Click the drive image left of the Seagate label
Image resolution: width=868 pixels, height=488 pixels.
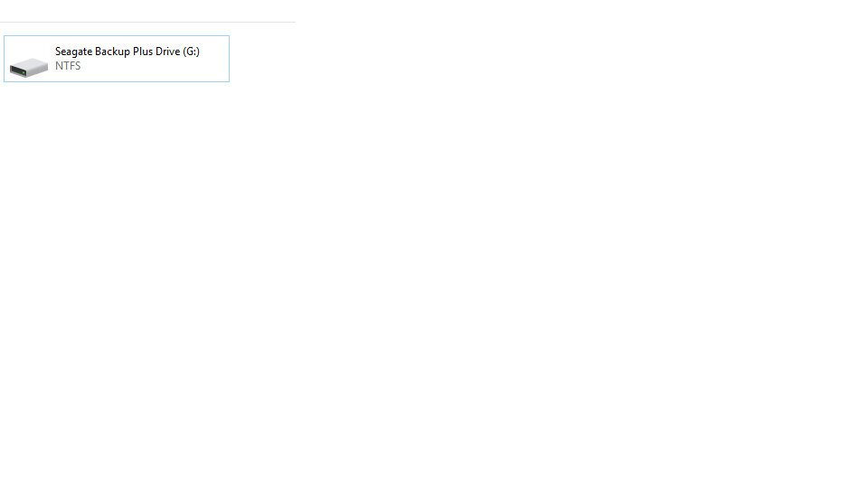[x=29, y=67]
